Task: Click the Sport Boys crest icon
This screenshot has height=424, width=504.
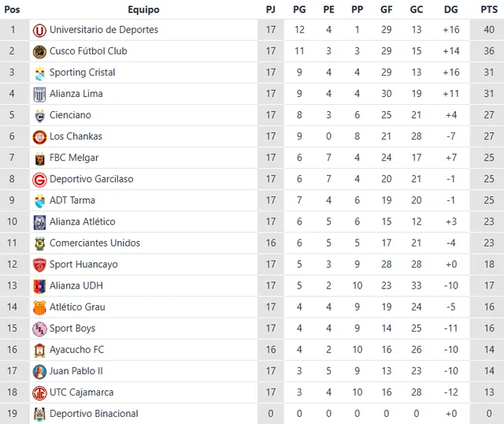Action: [39, 328]
